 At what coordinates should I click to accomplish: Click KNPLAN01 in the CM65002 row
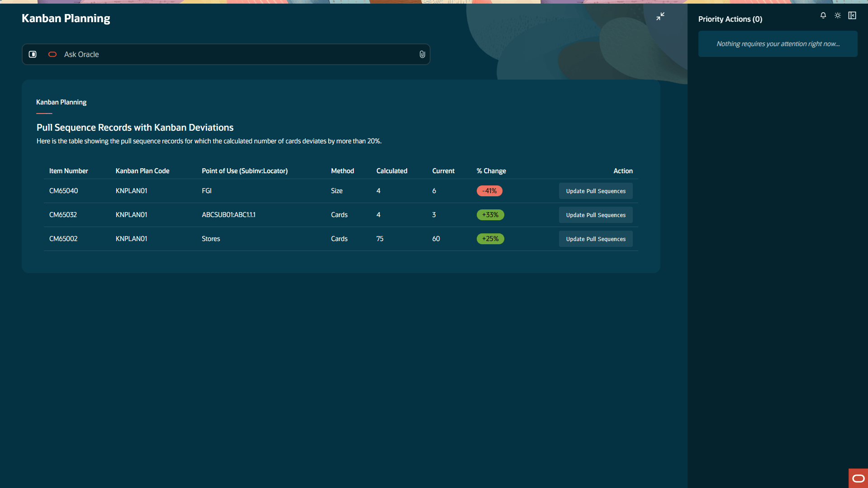click(131, 239)
